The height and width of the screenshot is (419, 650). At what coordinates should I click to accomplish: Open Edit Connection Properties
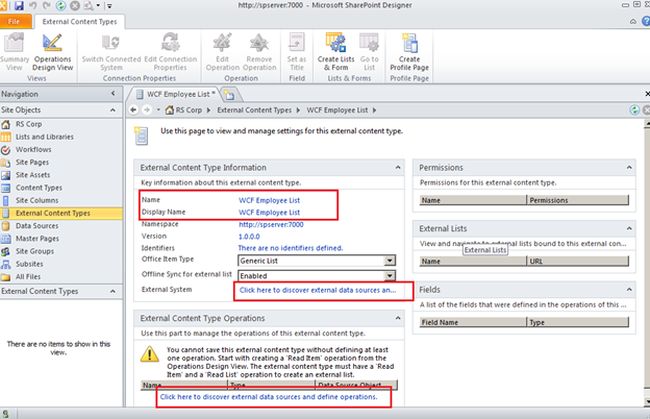coord(170,52)
